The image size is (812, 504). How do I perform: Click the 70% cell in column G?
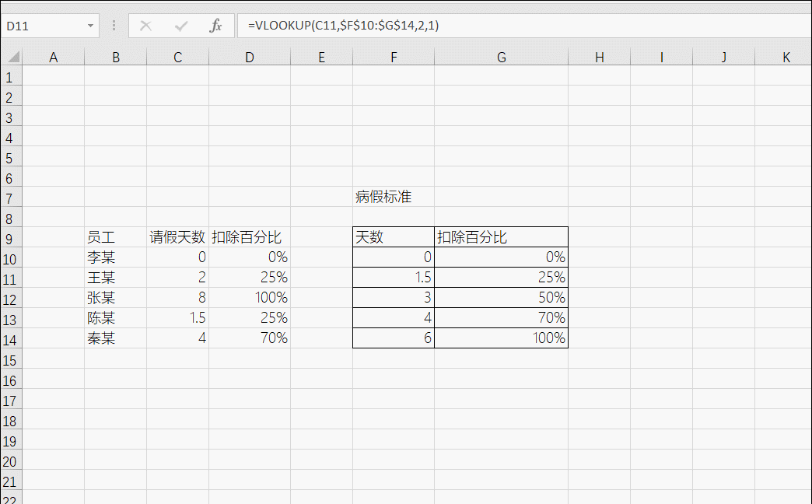[x=502, y=318]
